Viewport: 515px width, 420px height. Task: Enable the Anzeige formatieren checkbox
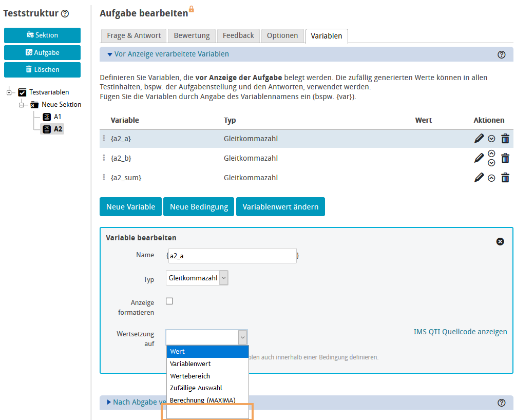point(169,301)
